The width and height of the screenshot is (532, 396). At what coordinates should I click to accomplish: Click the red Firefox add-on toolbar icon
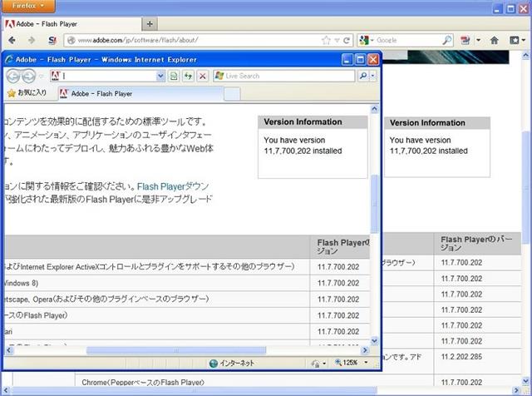point(465,41)
